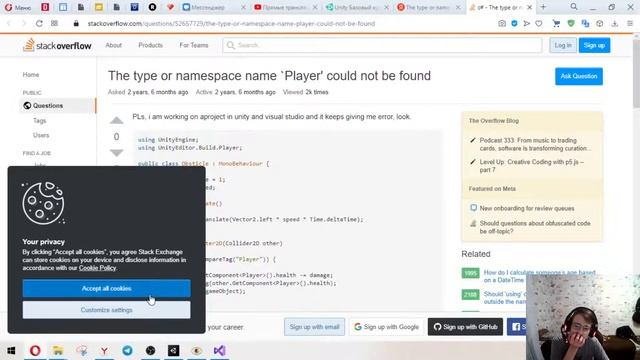
Task: Go forward with the browser forward arrow
Action: coord(24,24)
